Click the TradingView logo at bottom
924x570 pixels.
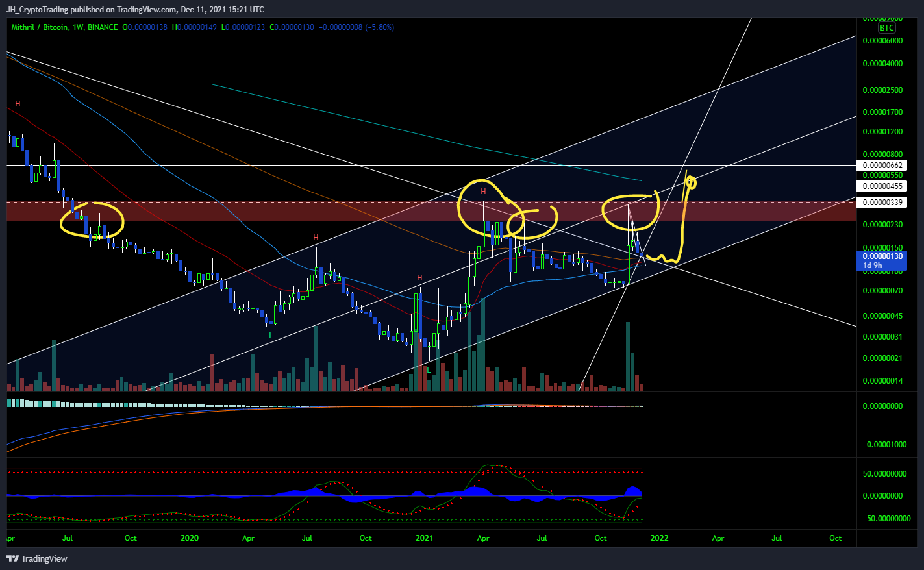tap(37, 558)
